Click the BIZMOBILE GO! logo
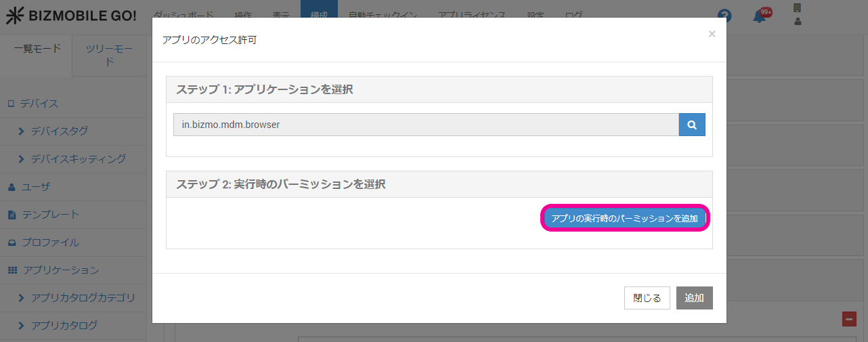This screenshot has height=342, width=868. pos(71,16)
